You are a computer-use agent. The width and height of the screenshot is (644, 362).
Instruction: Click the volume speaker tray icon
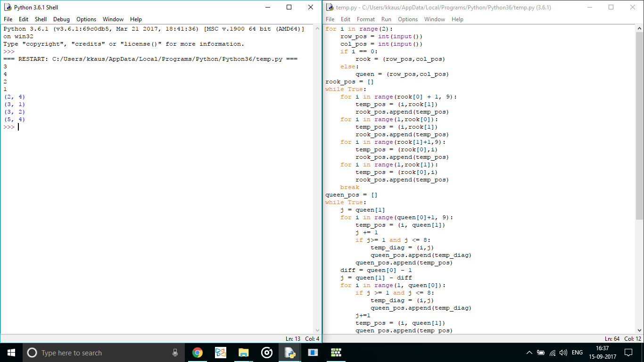coord(563,353)
